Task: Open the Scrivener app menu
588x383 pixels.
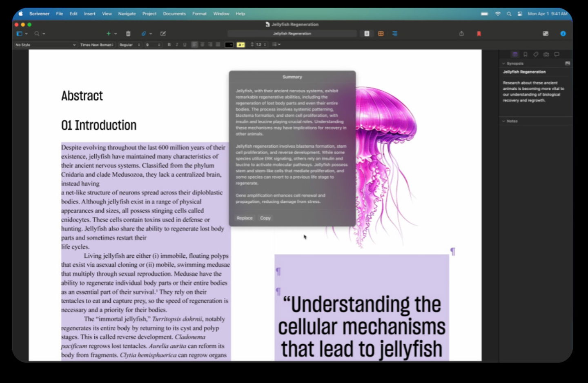Action: coord(39,13)
